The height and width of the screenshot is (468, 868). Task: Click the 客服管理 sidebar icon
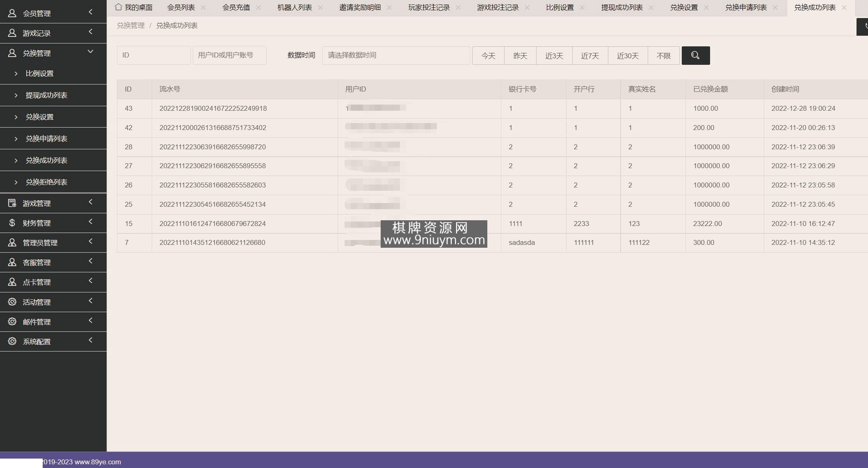coord(12,262)
